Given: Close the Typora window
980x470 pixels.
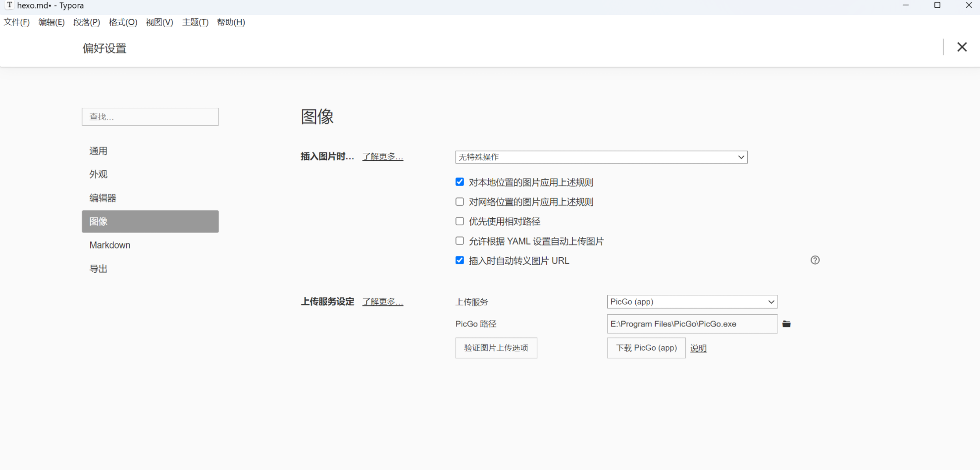Looking at the screenshot, I should coord(969,5).
